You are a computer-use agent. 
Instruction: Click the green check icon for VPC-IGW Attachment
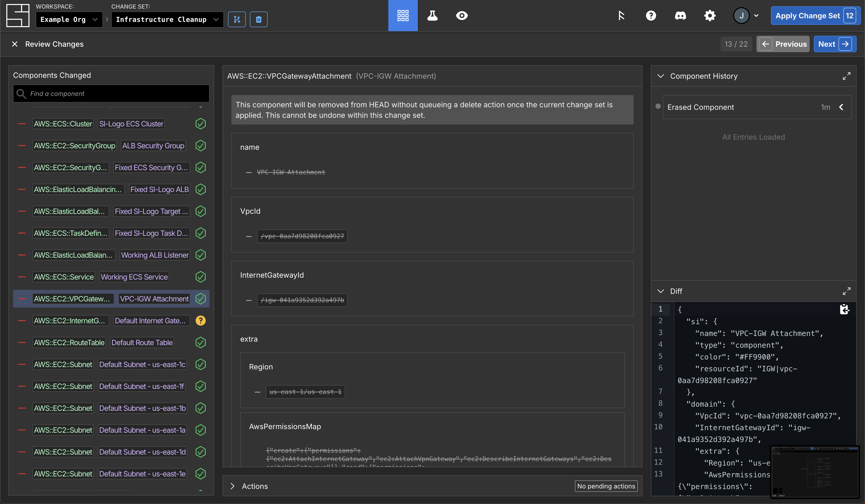(200, 299)
